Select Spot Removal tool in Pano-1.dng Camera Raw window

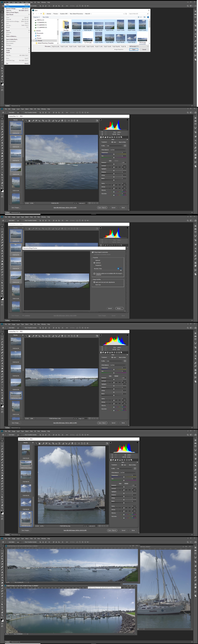pos(53,336)
